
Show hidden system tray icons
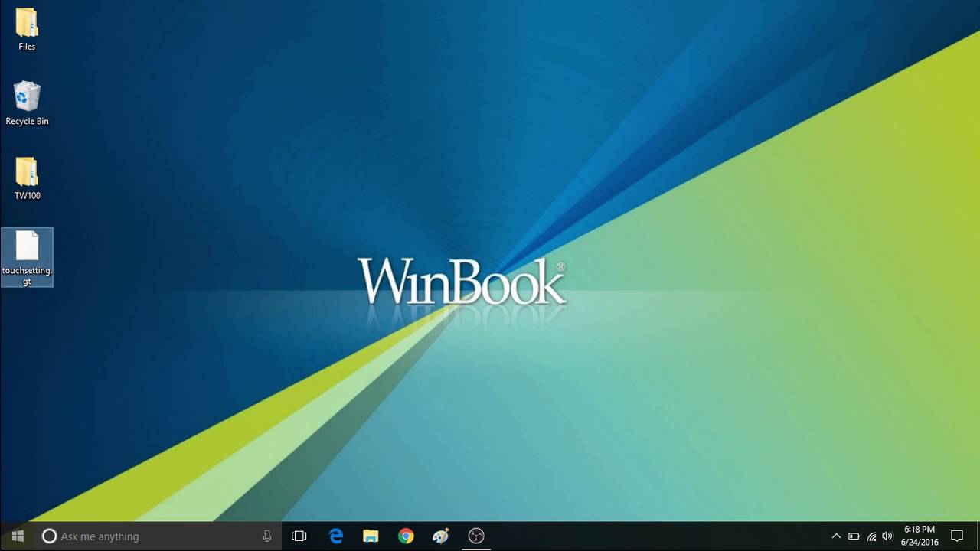(836, 536)
